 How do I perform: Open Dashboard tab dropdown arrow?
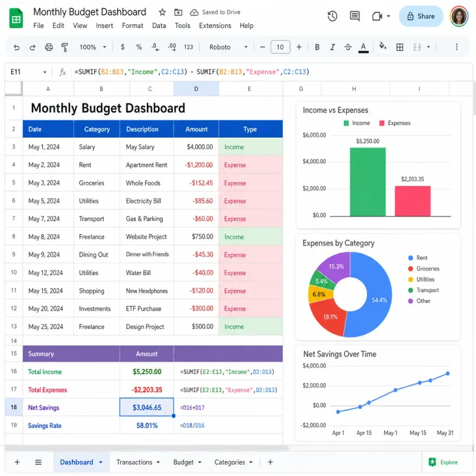click(100, 462)
